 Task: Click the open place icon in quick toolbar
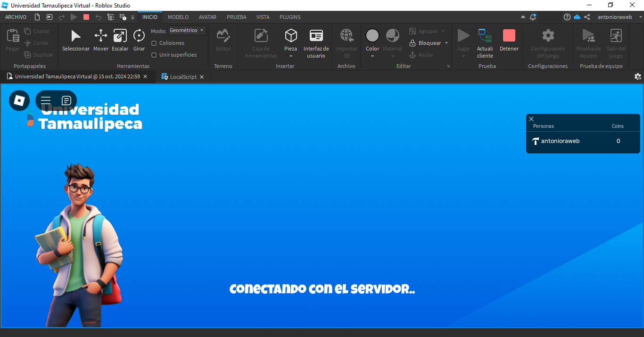coord(50,17)
